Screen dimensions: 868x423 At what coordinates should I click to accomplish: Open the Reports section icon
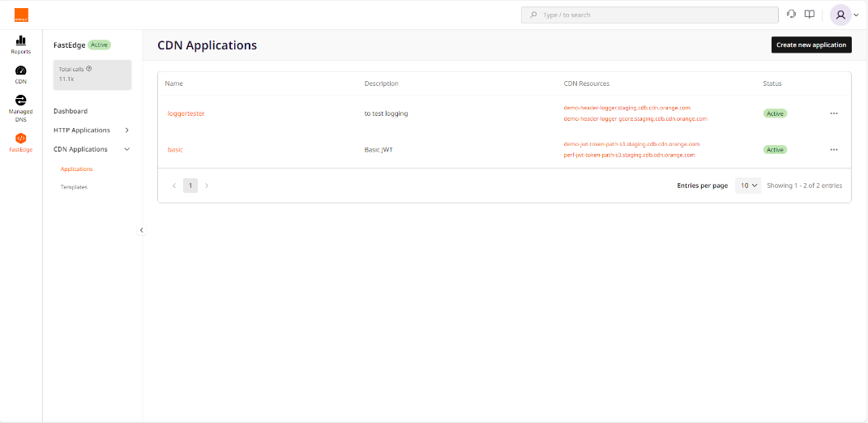[21, 41]
